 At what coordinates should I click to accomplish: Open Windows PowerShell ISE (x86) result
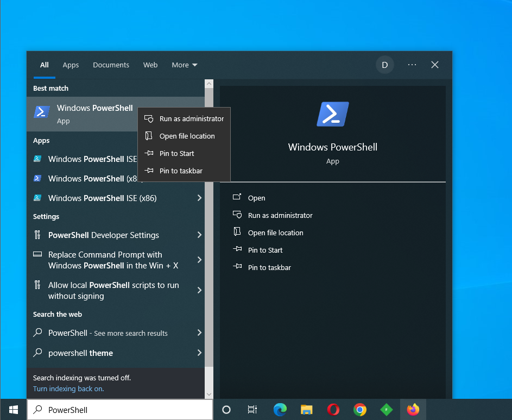(x=116, y=198)
